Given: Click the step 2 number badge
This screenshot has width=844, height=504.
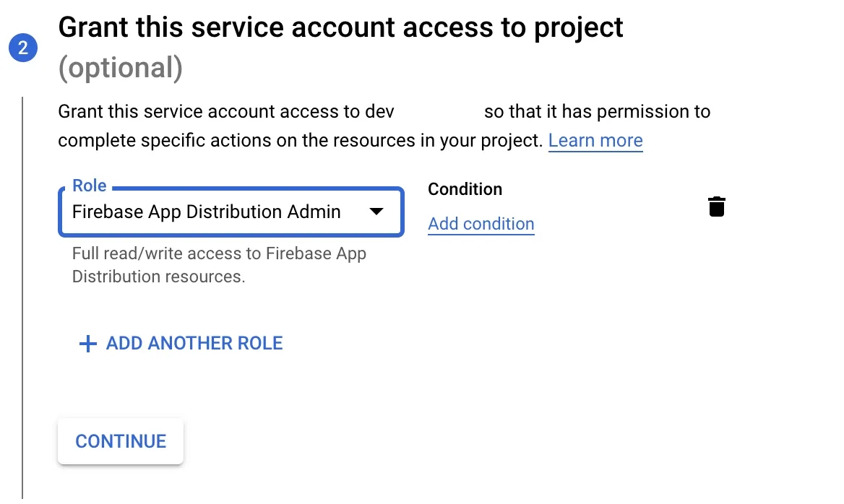Looking at the screenshot, I should 23,48.
